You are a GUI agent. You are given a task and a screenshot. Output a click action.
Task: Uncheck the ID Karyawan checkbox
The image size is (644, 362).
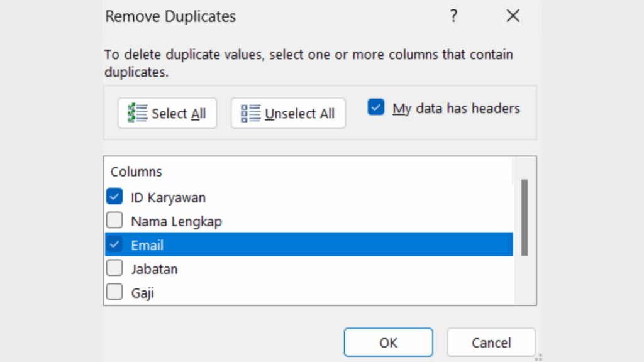tap(114, 196)
